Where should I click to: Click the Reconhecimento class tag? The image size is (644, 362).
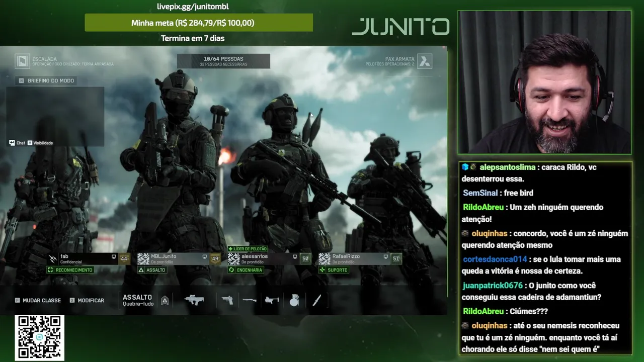tap(70, 270)
